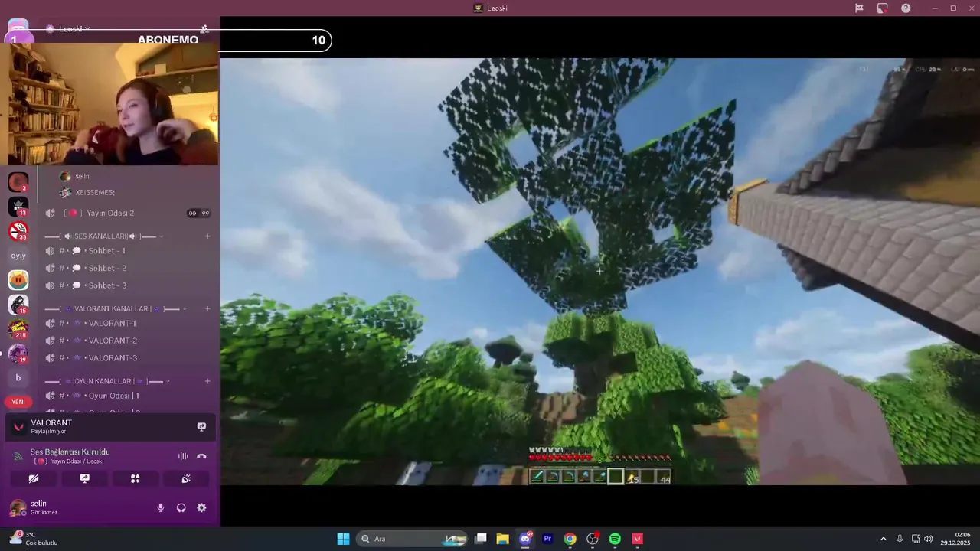Open File Explorer from the taskbar

[x=503, y=539]
